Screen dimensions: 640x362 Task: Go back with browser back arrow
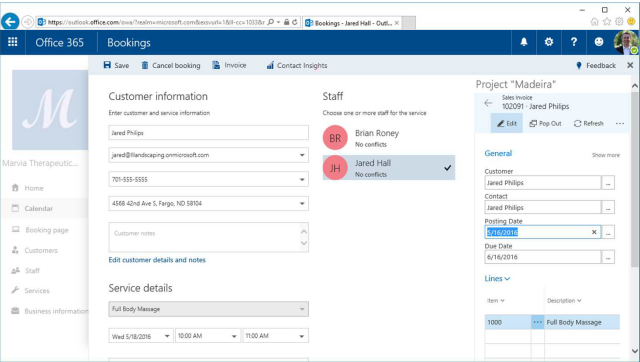[10, 21]
